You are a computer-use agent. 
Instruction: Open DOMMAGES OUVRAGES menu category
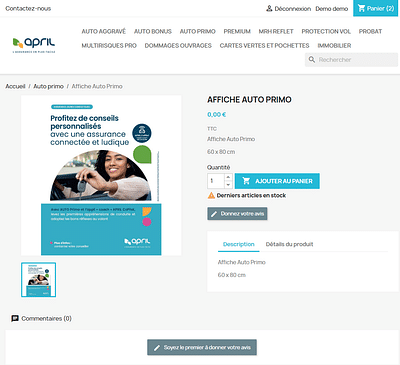178,45
